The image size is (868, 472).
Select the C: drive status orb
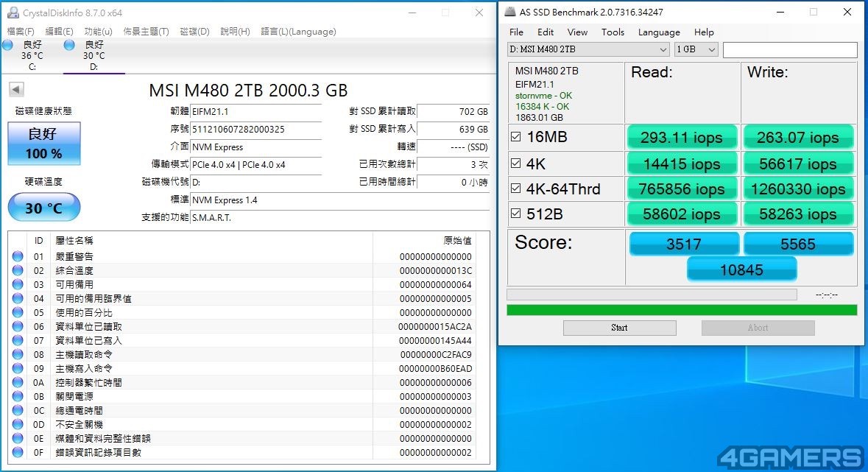(8, 46)
